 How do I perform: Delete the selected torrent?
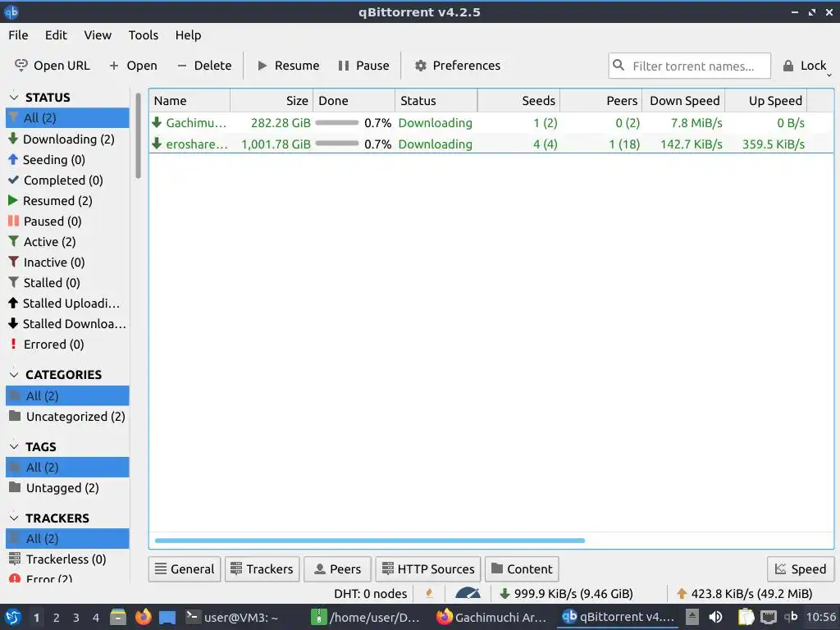tap(204, 66)
